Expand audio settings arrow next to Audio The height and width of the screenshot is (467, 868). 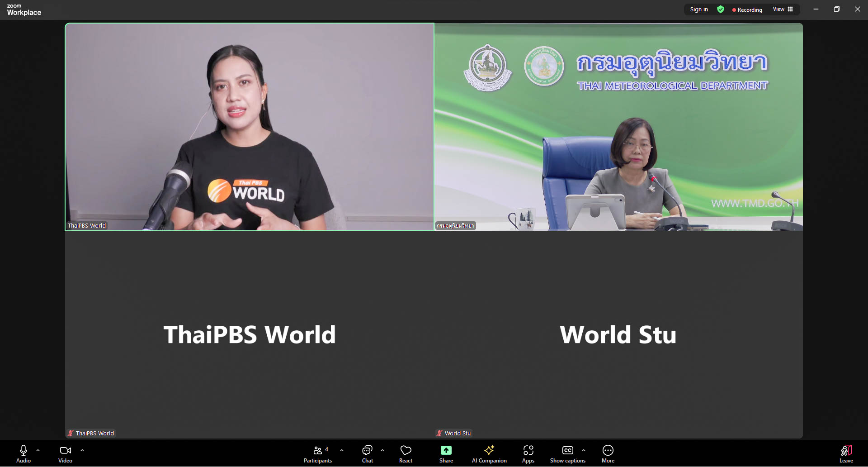point(38,450)
